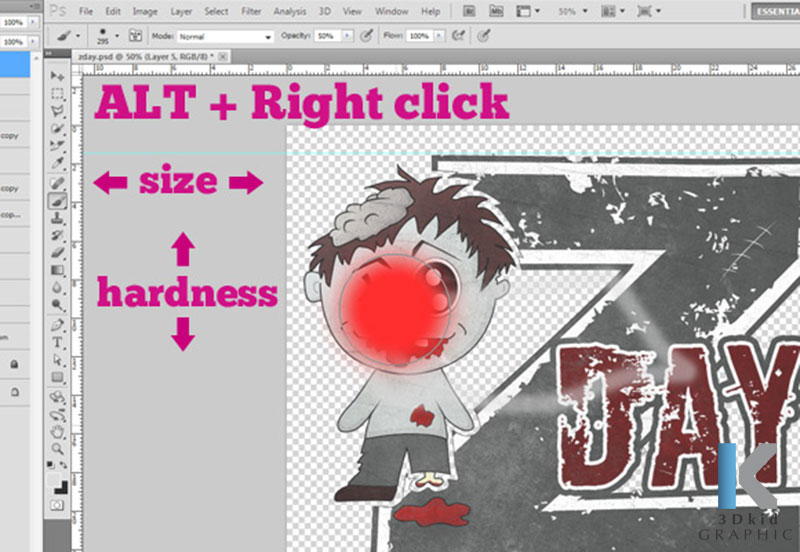Select the Blur tool
The width and height of the screenshot is (800, 552).
tap(57, 287)
